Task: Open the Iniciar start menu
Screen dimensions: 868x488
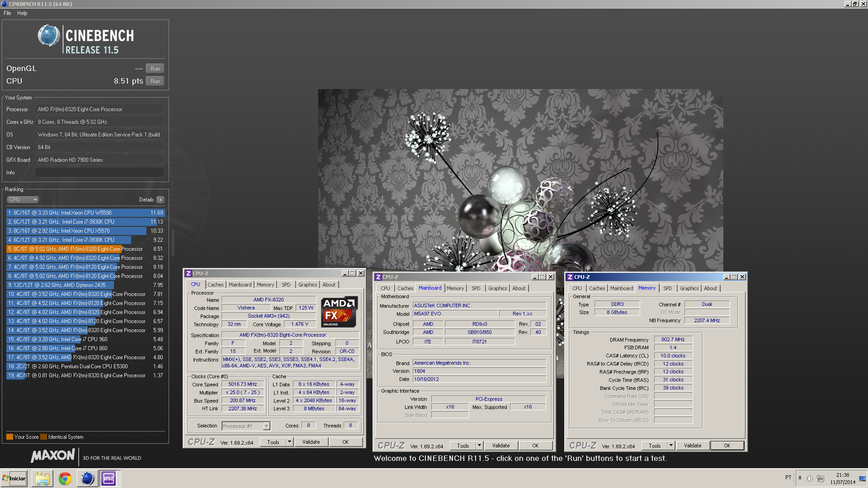Action: tap(14, 479)
